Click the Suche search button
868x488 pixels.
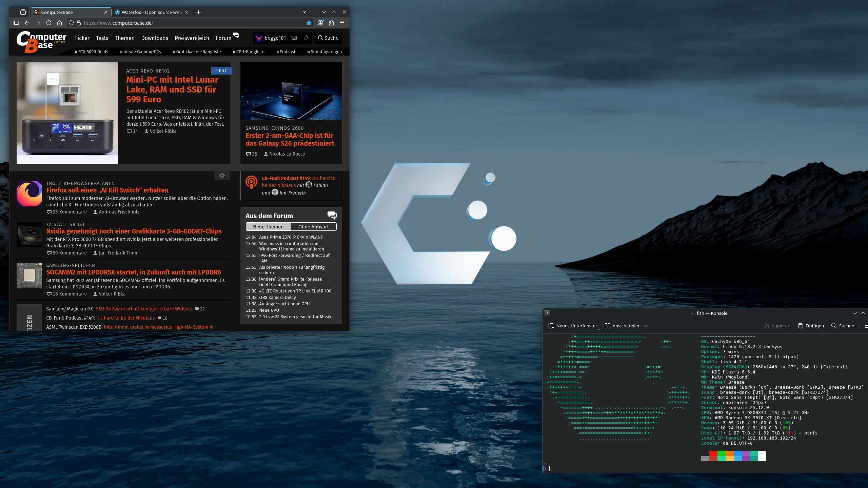point(328,38)
